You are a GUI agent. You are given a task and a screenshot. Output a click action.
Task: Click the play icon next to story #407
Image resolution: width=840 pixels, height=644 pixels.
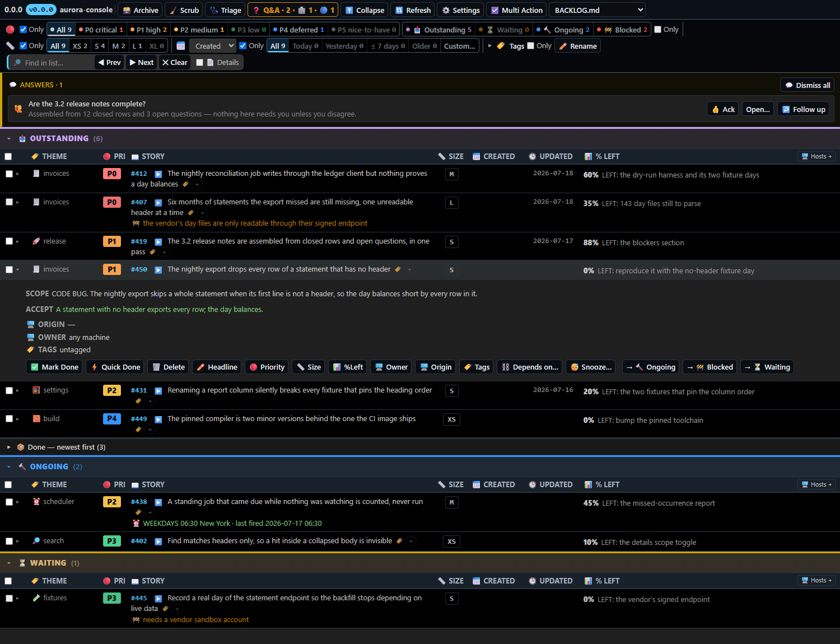(x=158, y=203)
